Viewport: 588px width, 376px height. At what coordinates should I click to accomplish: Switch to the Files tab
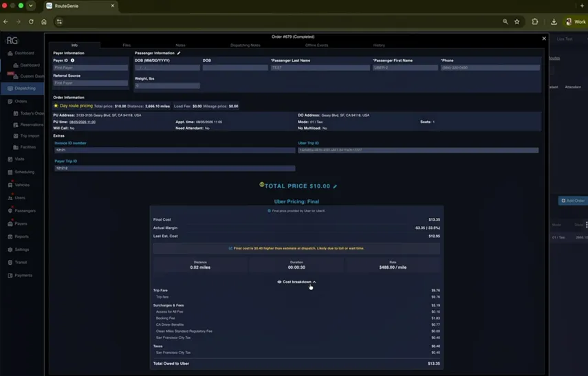[127, 45]
